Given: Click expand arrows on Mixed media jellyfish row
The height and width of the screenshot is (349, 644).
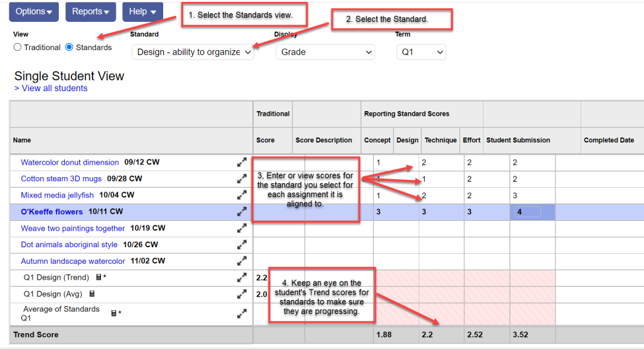Looking at the screenshot, I should click(242, 195).
